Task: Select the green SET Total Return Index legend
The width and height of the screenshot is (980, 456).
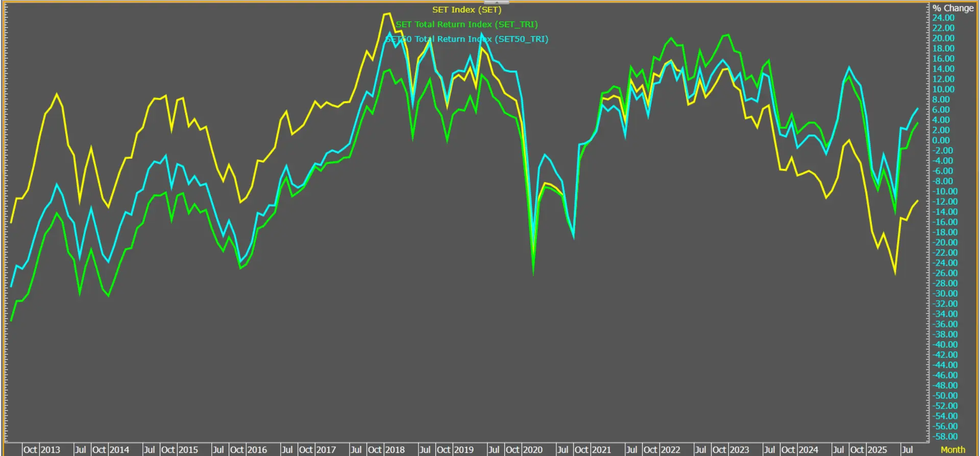Action: tap(467, 25)
